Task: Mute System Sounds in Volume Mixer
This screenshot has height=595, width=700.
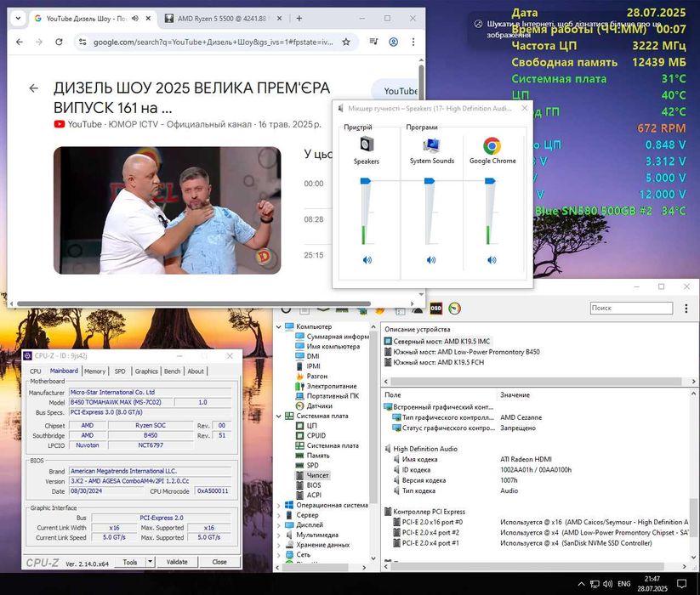Action: [431, 260]
